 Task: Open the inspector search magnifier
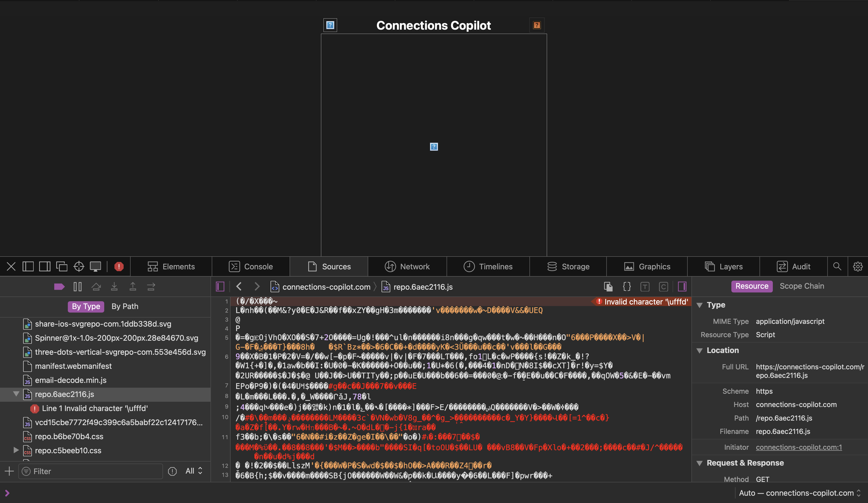point(837,266)
